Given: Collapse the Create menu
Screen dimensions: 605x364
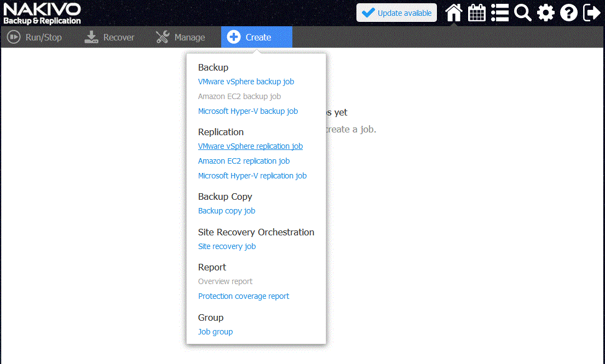Looking at the screenshot, I should 257,37.
